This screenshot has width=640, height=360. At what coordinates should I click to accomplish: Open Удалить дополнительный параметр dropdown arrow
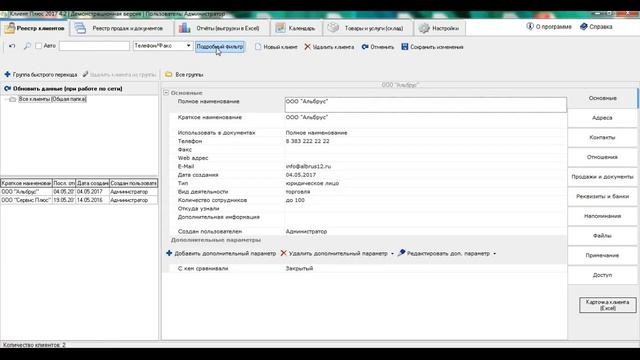click(x=392, y=253)
